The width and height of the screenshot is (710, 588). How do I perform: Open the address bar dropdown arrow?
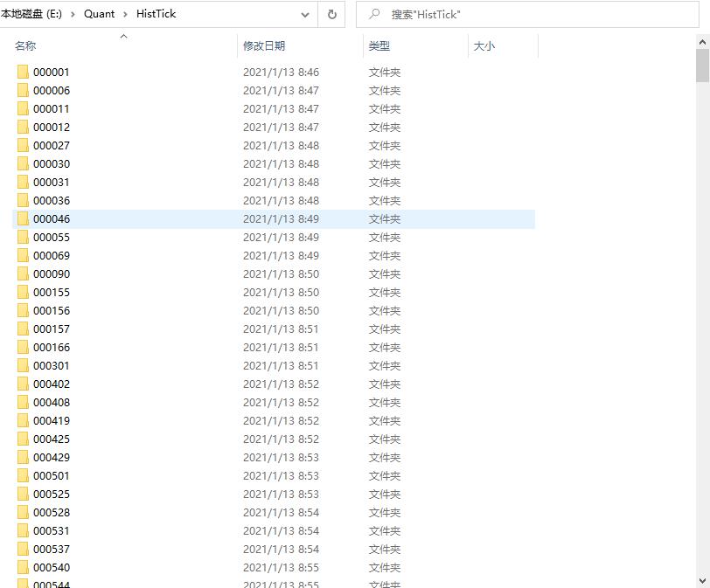point(304,14)
